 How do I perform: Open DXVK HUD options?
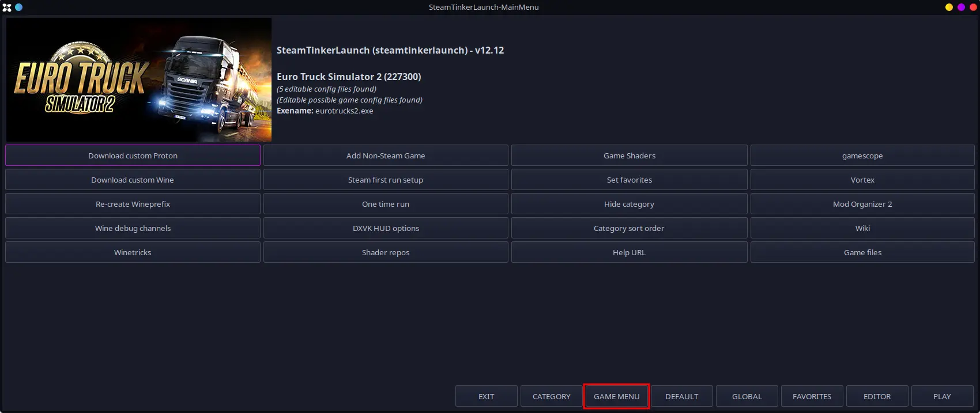386,228
